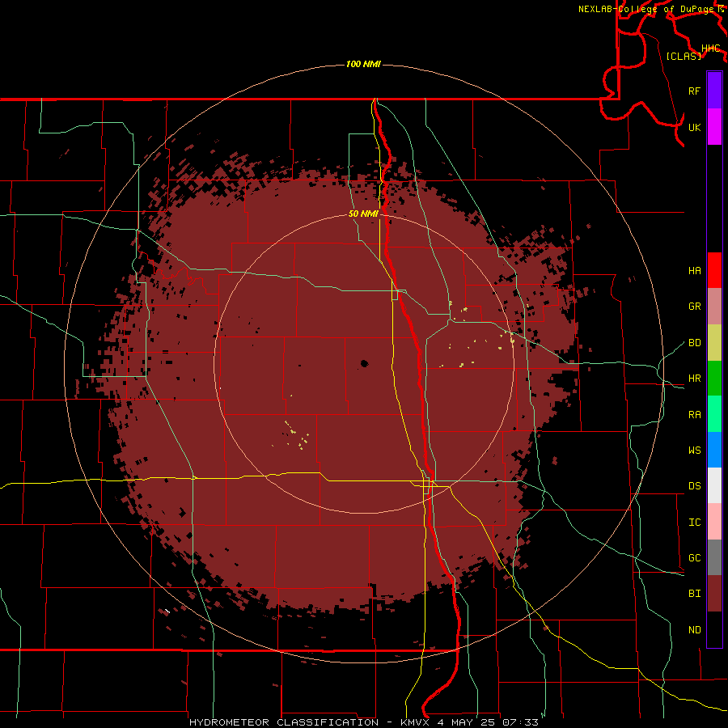Click the UK legend label

[x=694, y=127]
